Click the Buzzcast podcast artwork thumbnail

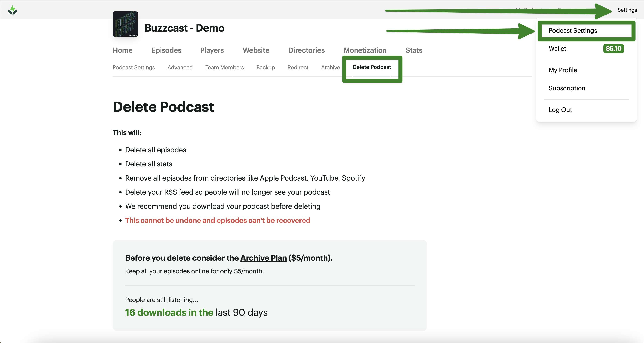coord(125,24)
